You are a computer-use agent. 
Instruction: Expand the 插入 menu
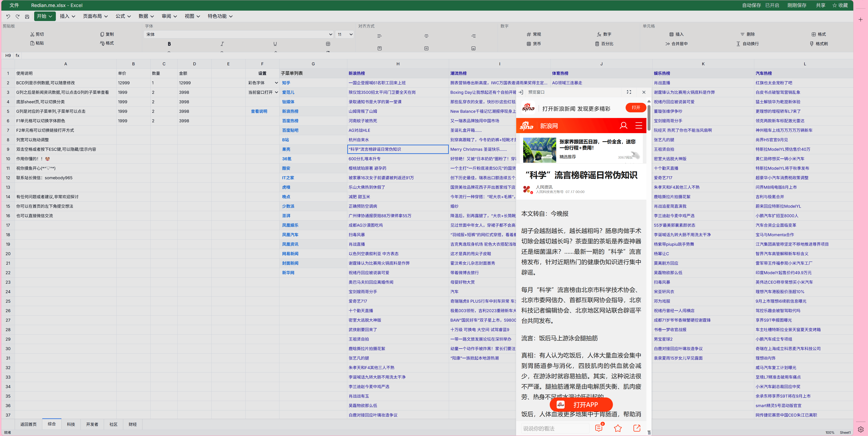(67, 16)
